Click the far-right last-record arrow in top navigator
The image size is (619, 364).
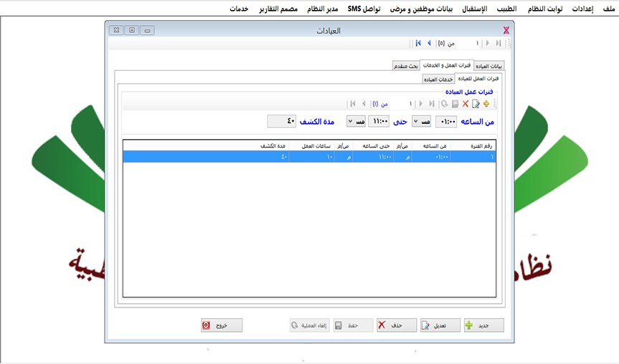pos(498,44)
